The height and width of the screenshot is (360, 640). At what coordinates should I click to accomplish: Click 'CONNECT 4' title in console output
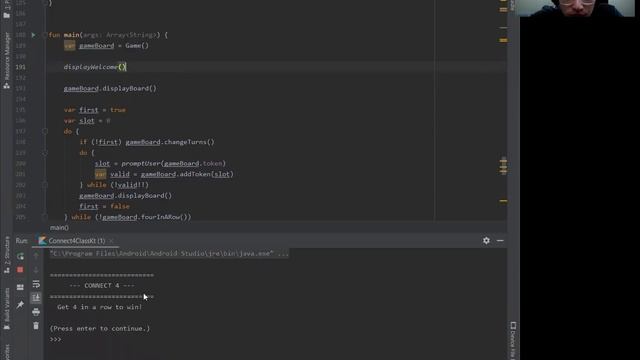tap(102, 286)
